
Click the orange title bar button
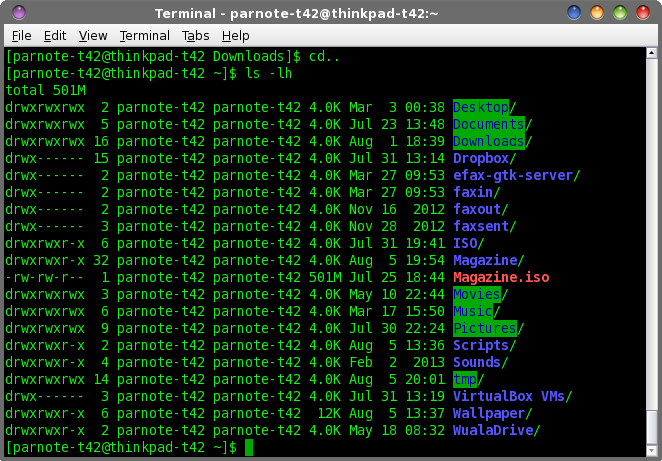(x=597, y=12)
